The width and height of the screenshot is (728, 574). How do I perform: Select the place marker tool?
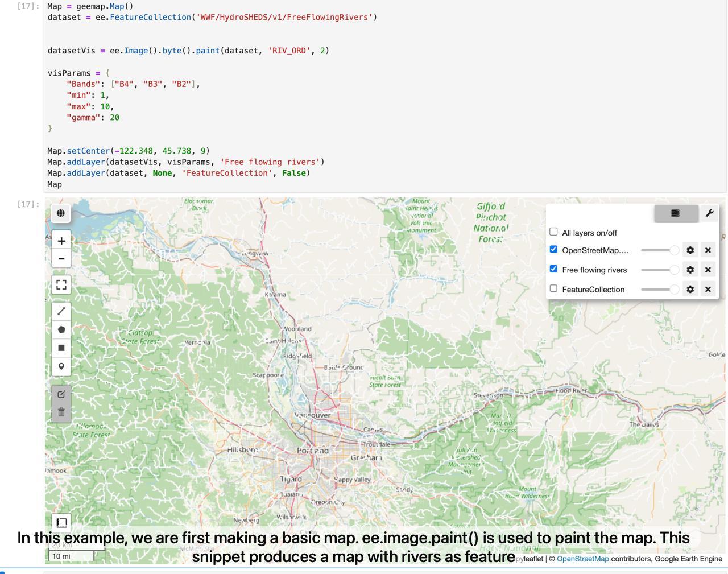point(61,366)
